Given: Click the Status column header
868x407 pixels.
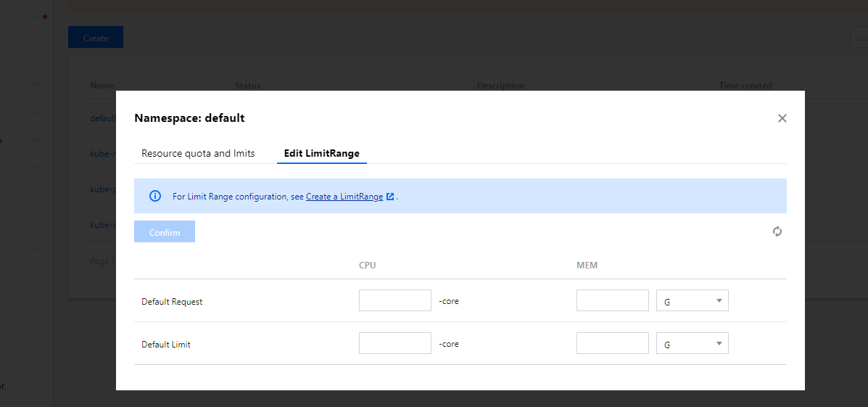Looking at the screenshot, I should [247, 86].
